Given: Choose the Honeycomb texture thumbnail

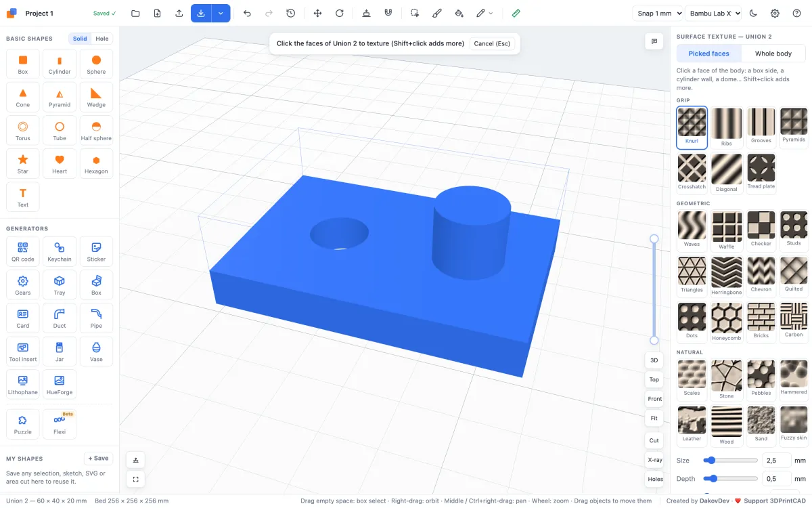Looking at the screenshot, I should pos(726,322).
